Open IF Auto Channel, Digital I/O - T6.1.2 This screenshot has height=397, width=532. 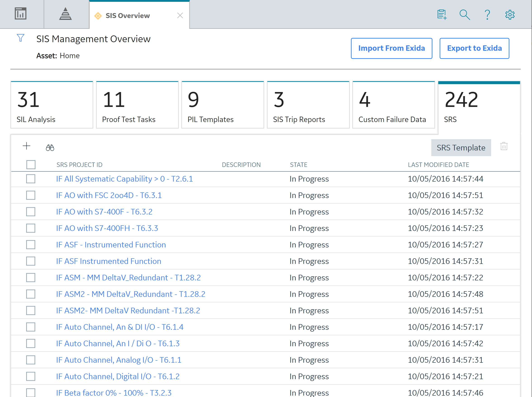coord(118,376)
